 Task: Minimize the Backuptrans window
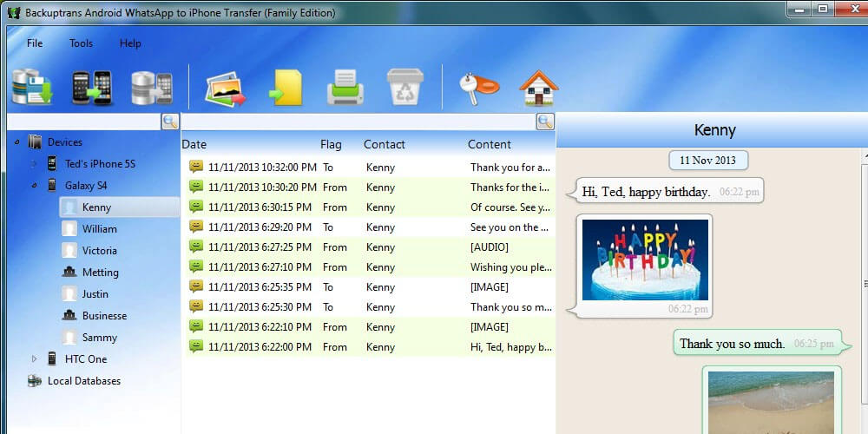click(x=799, y=9)
